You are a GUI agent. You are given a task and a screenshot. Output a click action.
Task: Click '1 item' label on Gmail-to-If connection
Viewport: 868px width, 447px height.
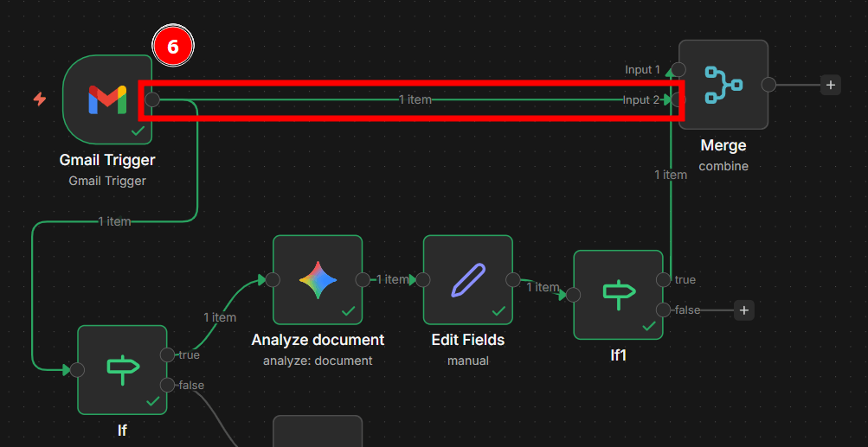coord(114,221)
